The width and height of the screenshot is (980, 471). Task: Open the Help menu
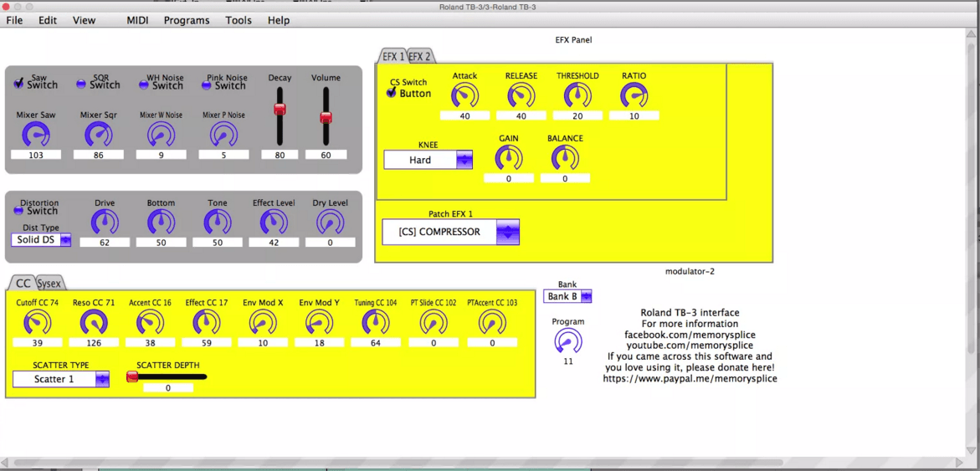point(279,20)
